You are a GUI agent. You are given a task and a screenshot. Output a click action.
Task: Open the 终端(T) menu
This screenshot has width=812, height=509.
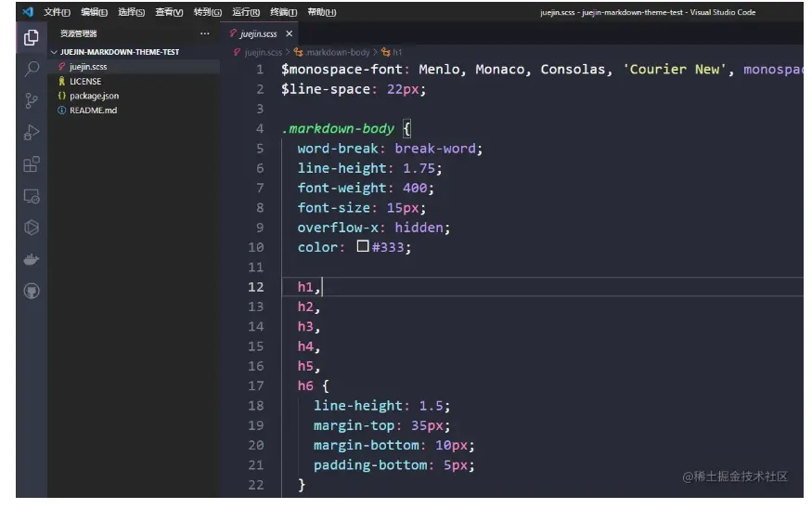284,12
